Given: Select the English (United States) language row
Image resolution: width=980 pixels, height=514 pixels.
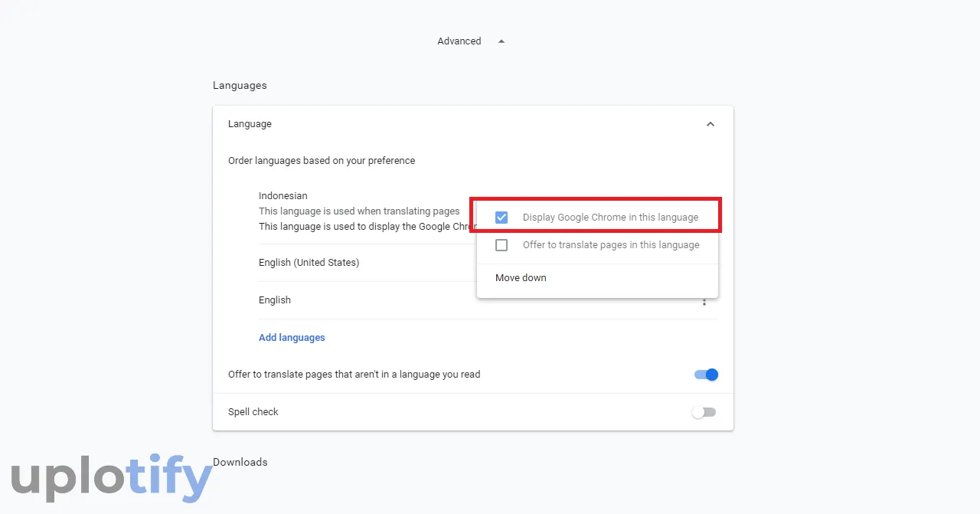Looking at the screenshot, I should pyautogui.click(x=309, y=263).
